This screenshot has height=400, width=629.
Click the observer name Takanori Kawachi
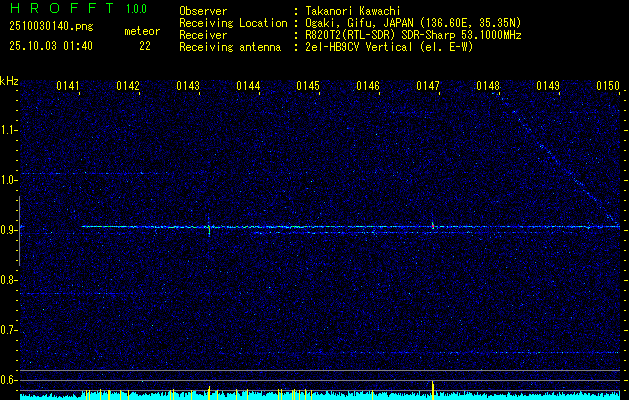point(353,11)
